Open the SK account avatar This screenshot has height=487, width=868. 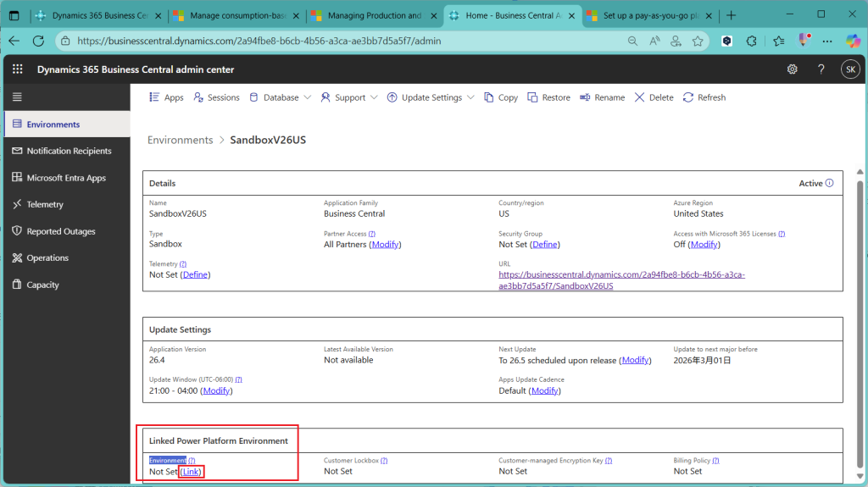850,69
